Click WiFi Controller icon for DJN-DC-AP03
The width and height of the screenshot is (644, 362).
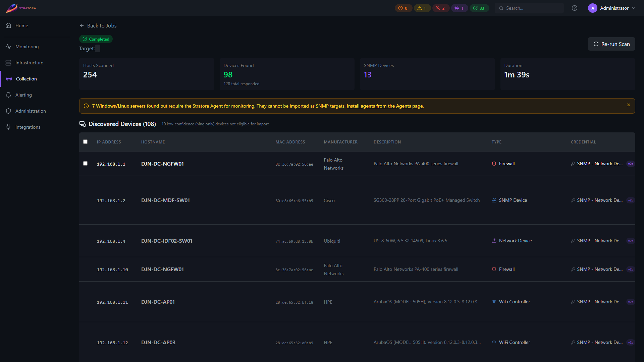pos(494,342)
